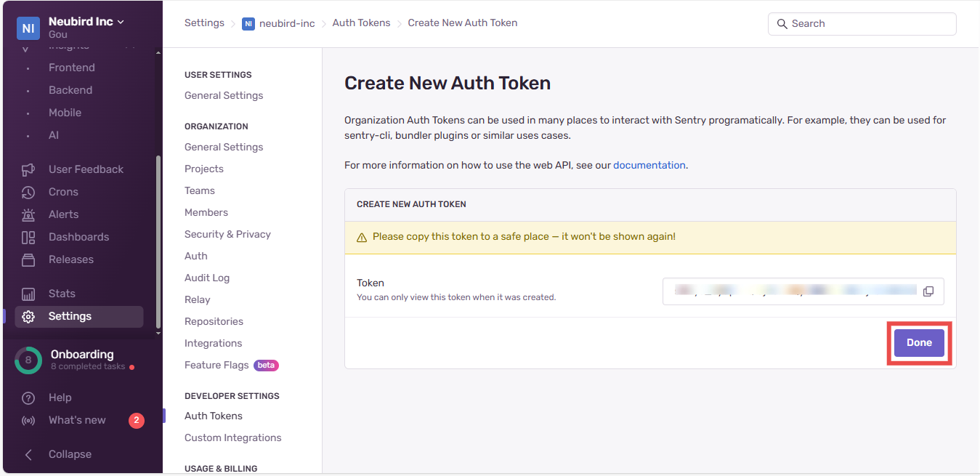This screenshot has width=980, height=476.
Task: Navigate to Feature Flags beta settings
Action: [x=218, y=365]
